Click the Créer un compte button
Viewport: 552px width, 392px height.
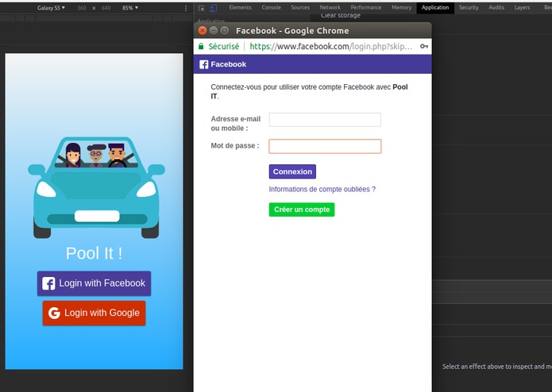[x=302, y=209]
